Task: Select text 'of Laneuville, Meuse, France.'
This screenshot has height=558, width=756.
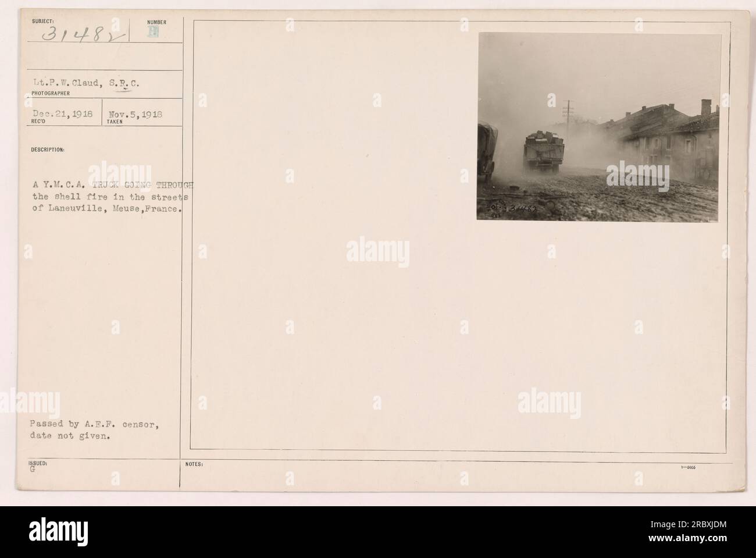Action: click(108, 209)
